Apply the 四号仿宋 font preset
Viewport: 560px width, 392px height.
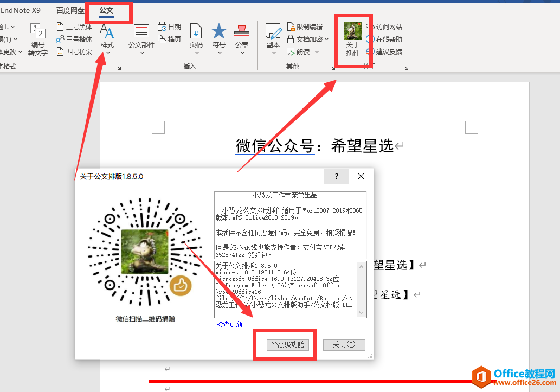(75, 52)
